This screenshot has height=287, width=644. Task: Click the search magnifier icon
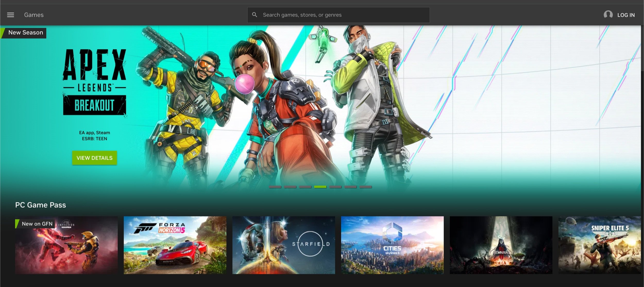tap(255, 15)
